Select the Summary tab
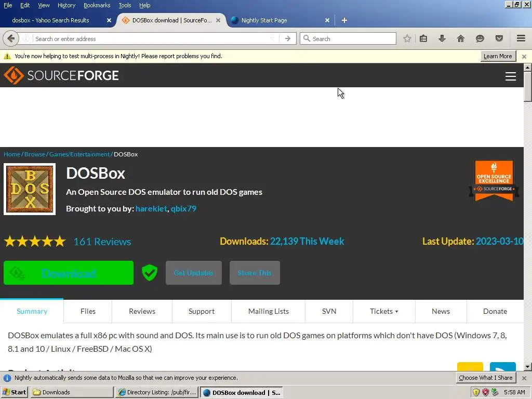Image resolution: width=532 pixels, height=399 pixels. pos(32,312)
